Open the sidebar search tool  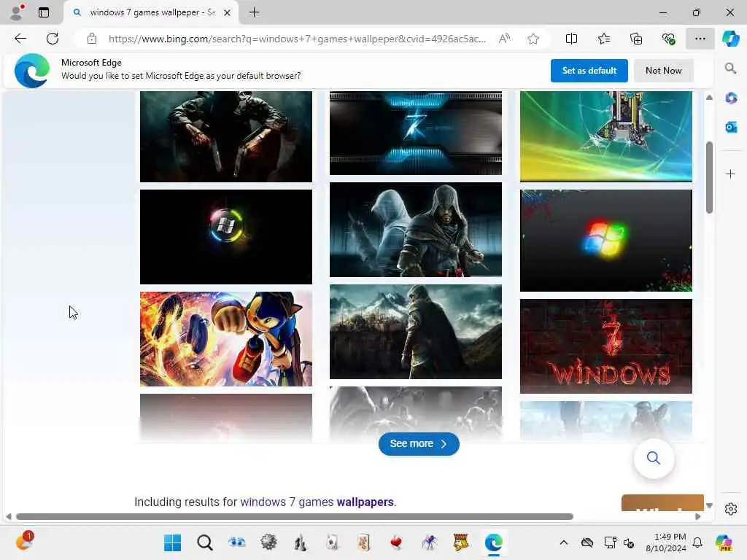(x=730, y=69)
